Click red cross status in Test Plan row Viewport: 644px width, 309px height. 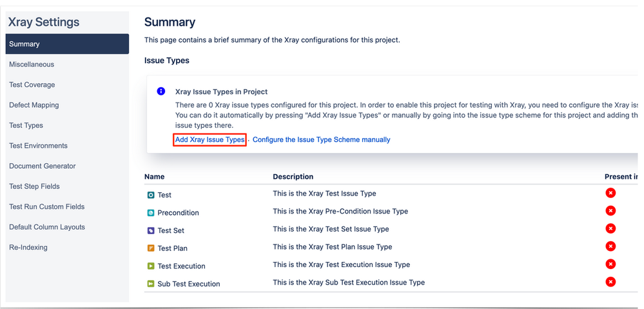pyautogui.click(x=610, y=246)
